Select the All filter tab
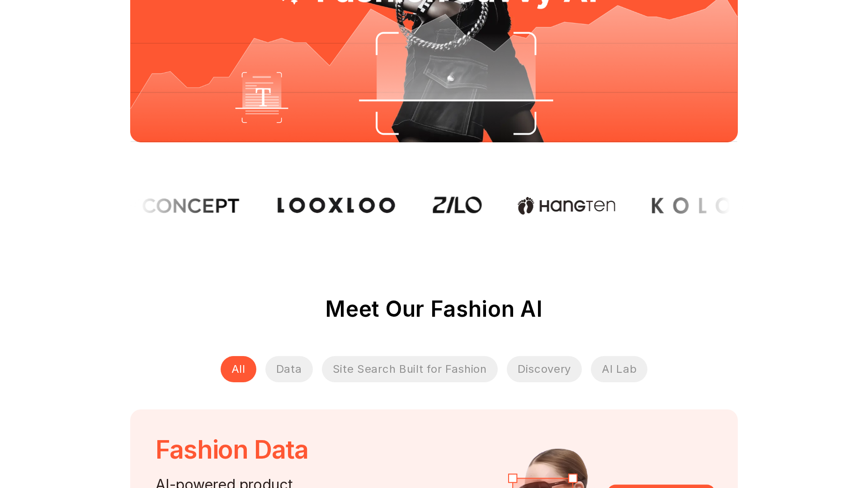Viewport: 868px width, 488px height. (x=238, y=369)
